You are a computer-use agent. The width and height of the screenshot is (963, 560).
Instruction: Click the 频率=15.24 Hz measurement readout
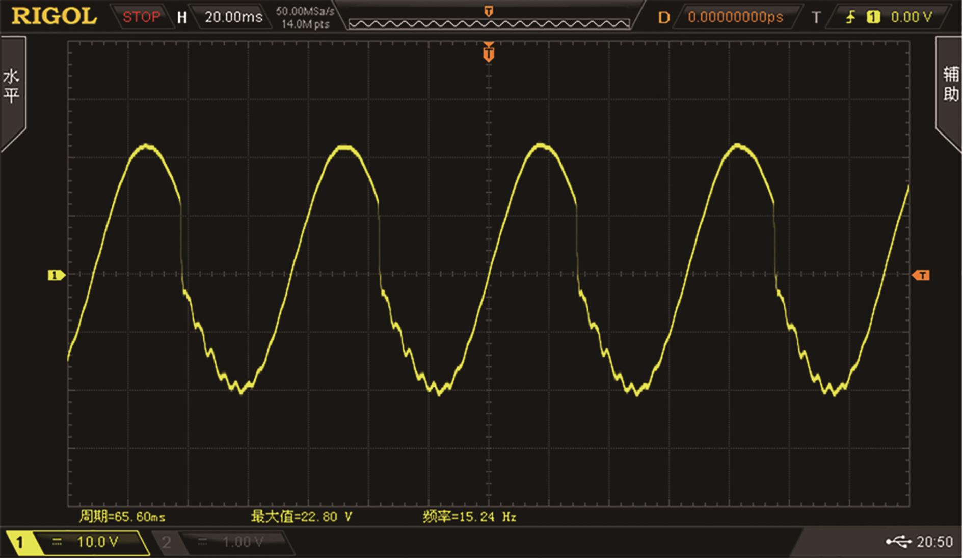(x=469, y=517)
